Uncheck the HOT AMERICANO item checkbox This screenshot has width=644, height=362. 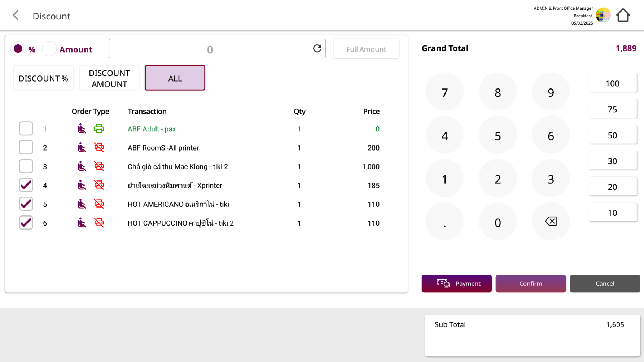tap(26, 204)
